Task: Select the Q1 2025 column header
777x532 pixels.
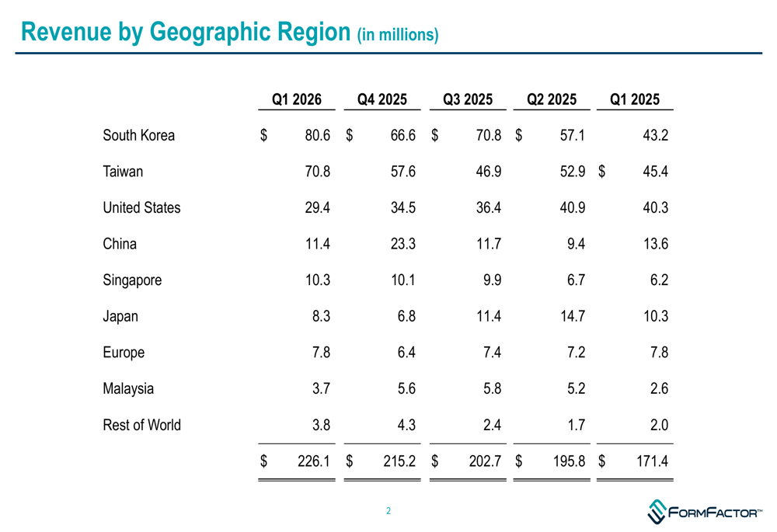Action: point(635,99)
